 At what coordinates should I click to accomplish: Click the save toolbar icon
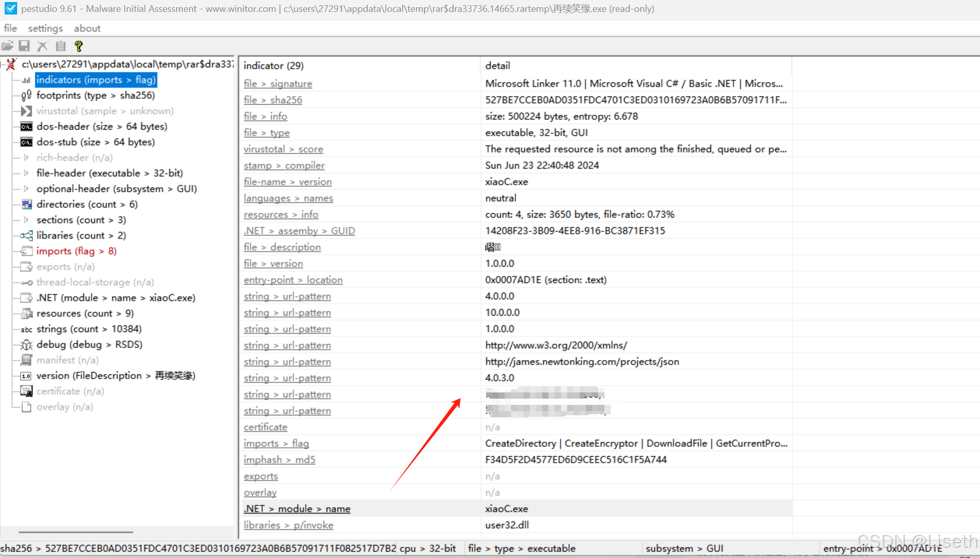[24, 46]
